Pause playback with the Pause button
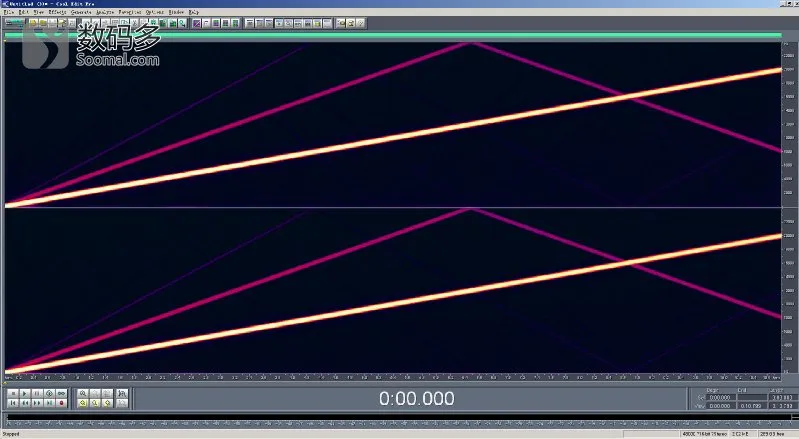 pyautogui.click(x=37, y=394)
